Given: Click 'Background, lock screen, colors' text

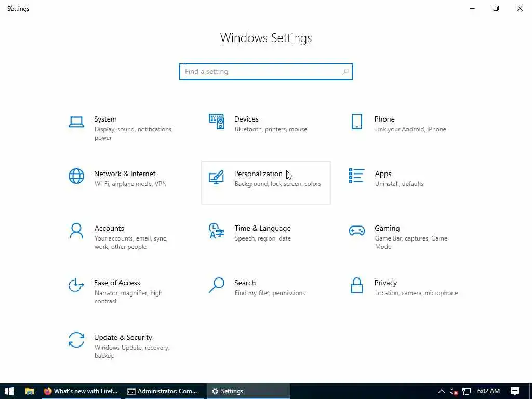Looking at the screenshot, I should pos(277,184).
